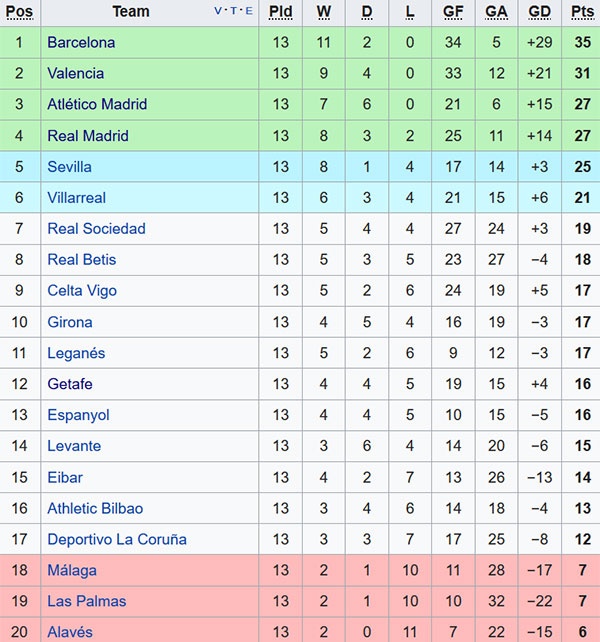Viewport: 600px width, 642px height.
Task: Go to the Real Sociedad page
Action: (x=96, y=229)
